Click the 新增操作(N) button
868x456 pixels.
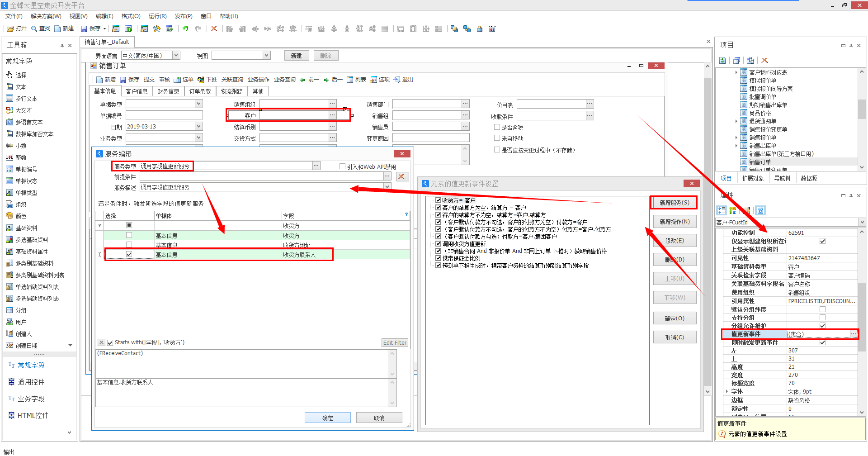pos(675,222)
